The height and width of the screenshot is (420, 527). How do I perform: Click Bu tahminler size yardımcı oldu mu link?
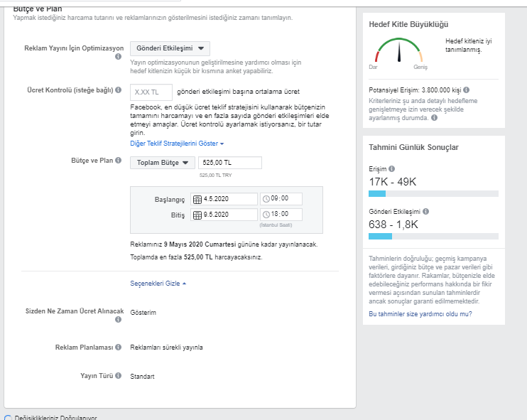(420, 313)
